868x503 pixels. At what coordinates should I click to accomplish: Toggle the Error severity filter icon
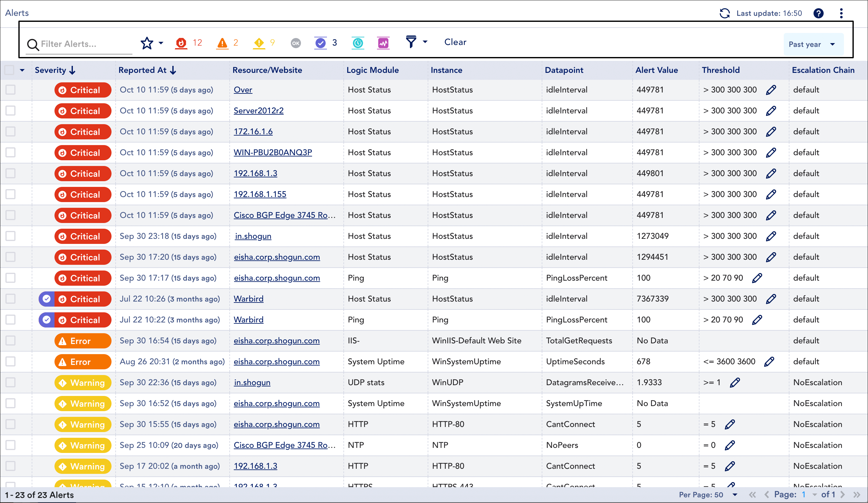click(222, 43)
